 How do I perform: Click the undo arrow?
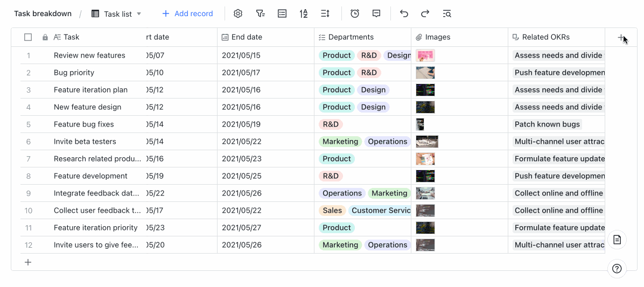(x=404, y=13)
